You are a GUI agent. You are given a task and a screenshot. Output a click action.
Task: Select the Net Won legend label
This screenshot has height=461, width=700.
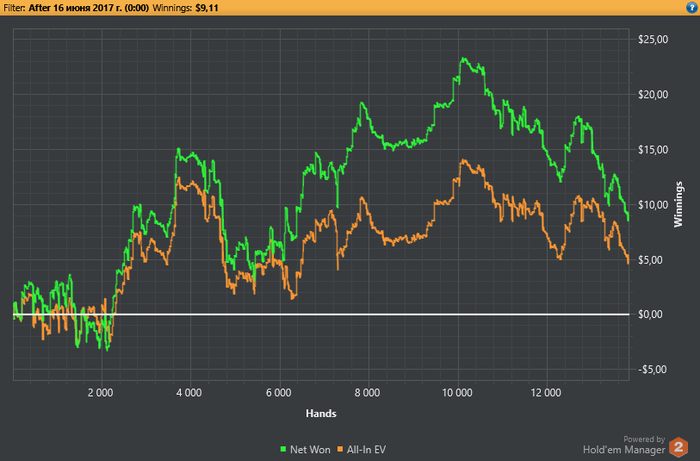coord(310,450)
